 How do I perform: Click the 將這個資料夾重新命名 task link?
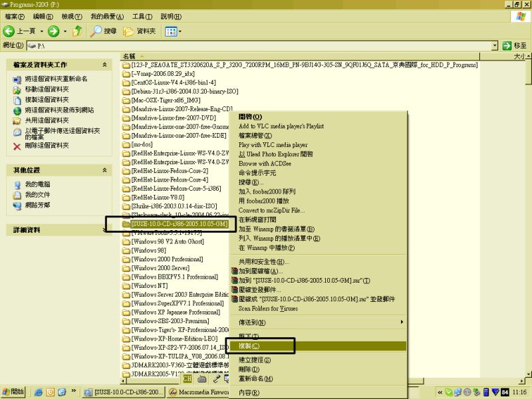pyautogui.click(x=56, y=78)
